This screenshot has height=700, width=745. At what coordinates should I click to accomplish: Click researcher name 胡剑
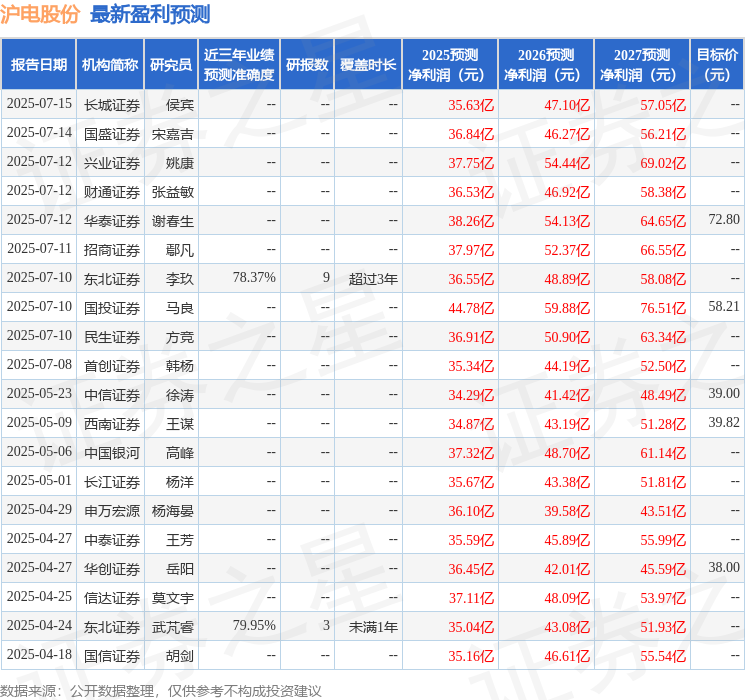pos(180,656)
